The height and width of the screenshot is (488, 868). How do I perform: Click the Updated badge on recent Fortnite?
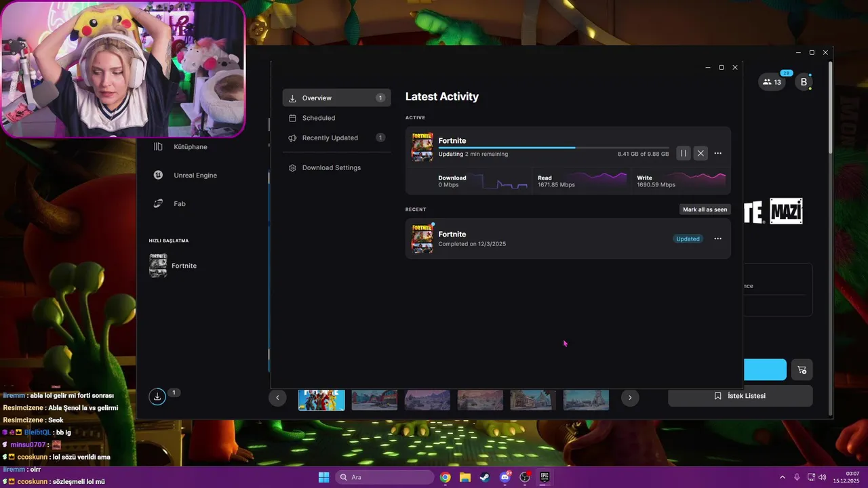pos(688,239)
